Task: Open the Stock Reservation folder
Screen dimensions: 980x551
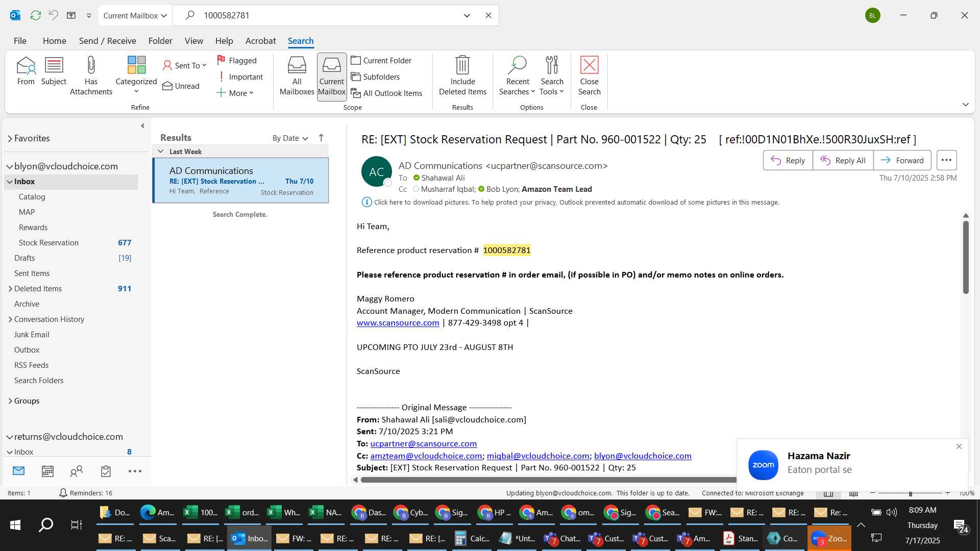Action: coord(48,243)
